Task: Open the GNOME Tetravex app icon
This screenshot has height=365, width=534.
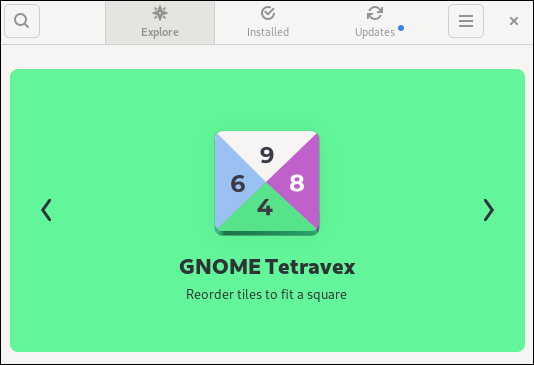Action: pyautogui.click(x=267, y=183)
